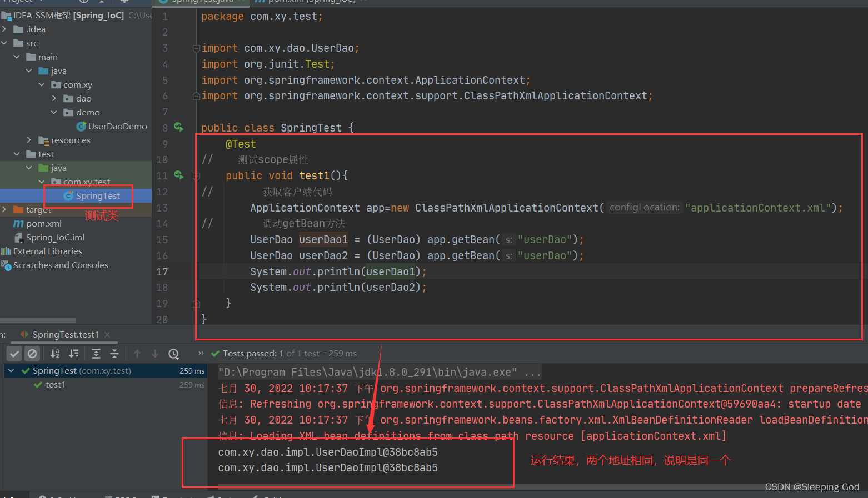This screenshot has height=498, width=868.
Task: Click the Scratches and Consoles icon
Action: (x=6, y=265)
